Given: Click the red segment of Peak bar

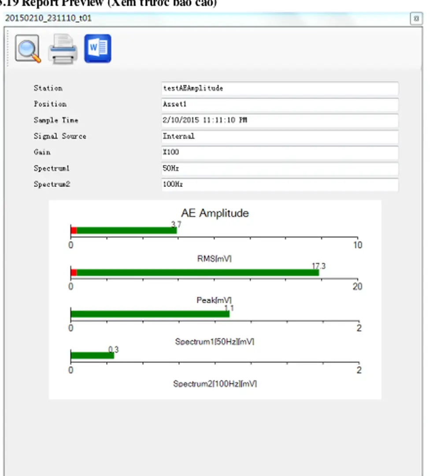Looking at the screenshot, I should 74,272.
